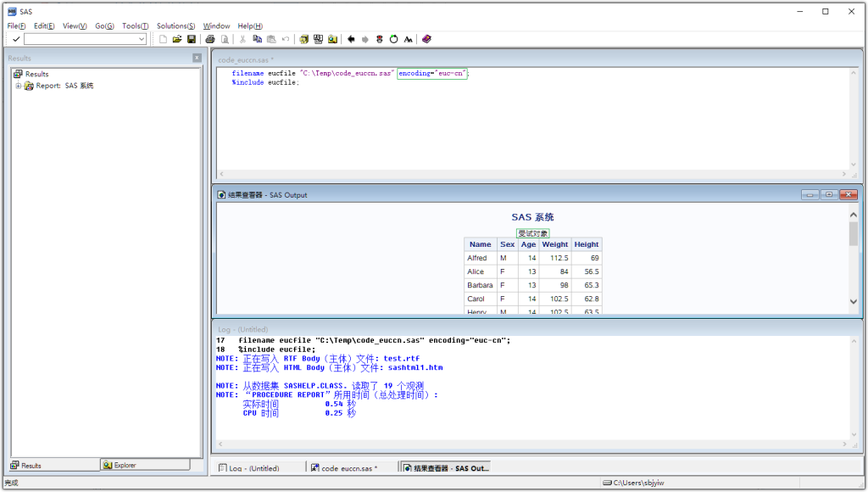The width and height of the screenshot is (868, 492).
Task: Save the program using the disk icon
Action: 190,38
